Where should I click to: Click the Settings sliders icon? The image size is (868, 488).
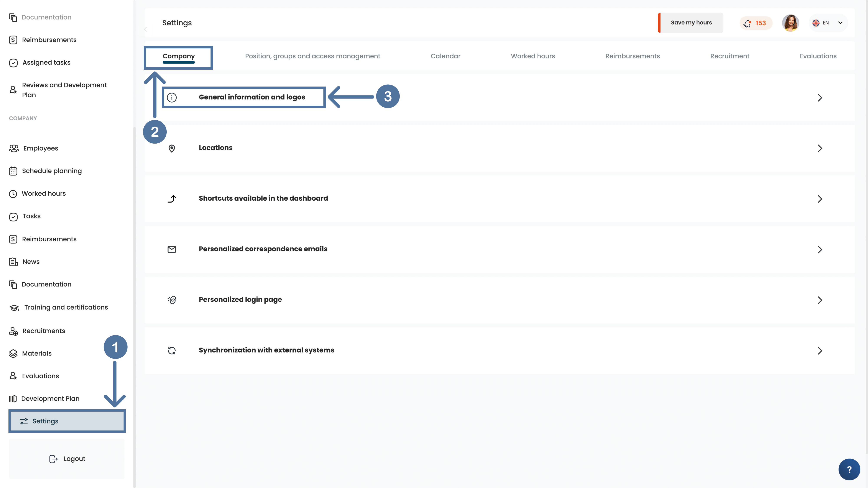24,421
